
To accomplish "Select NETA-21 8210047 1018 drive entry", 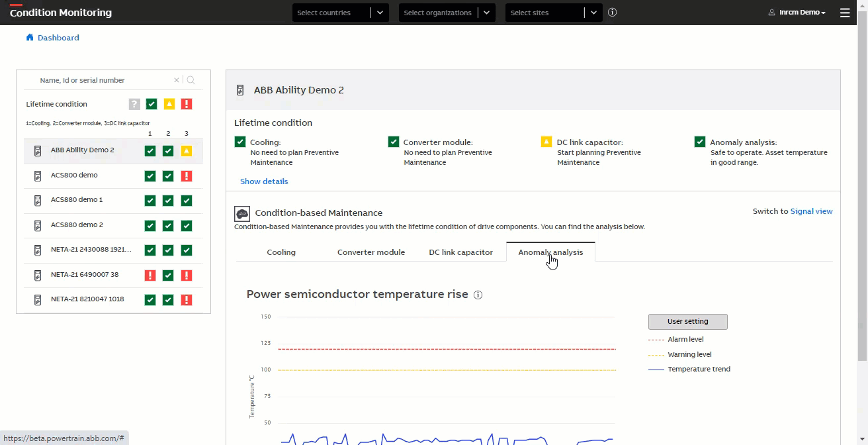I will (x=113, y=299).
